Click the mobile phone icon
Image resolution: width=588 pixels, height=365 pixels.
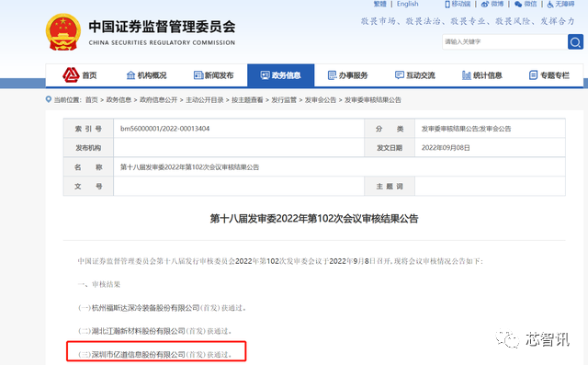447,4
